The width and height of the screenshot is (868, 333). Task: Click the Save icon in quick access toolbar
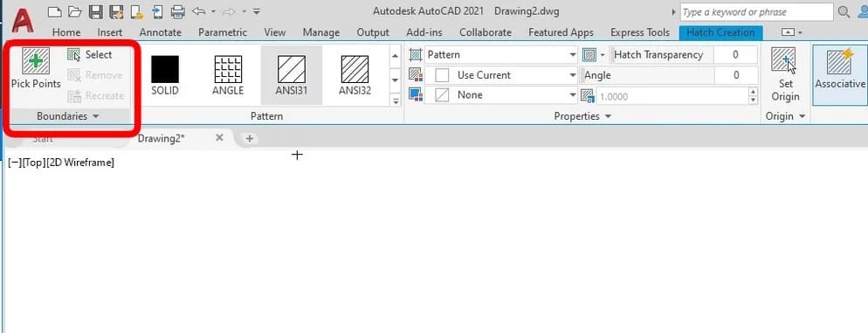[x=95, y=11]
